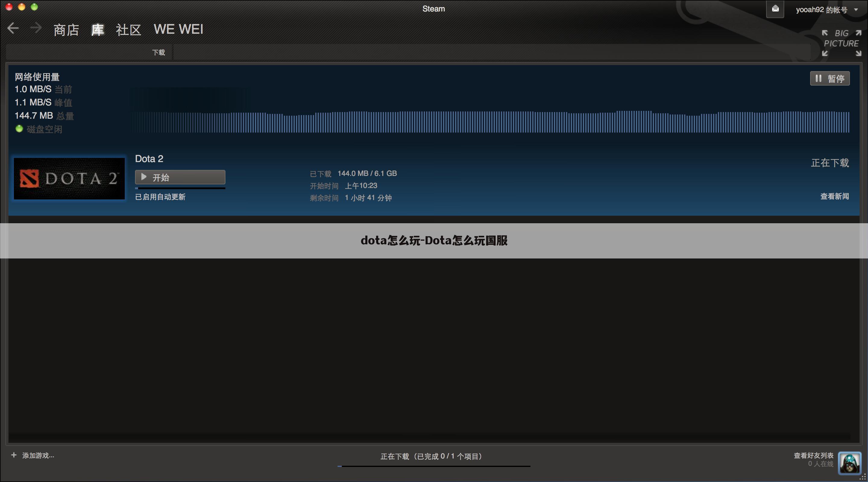
Task: Click the 144.0 MB / 6.1 GB value
Action: (x=367, y=174)
